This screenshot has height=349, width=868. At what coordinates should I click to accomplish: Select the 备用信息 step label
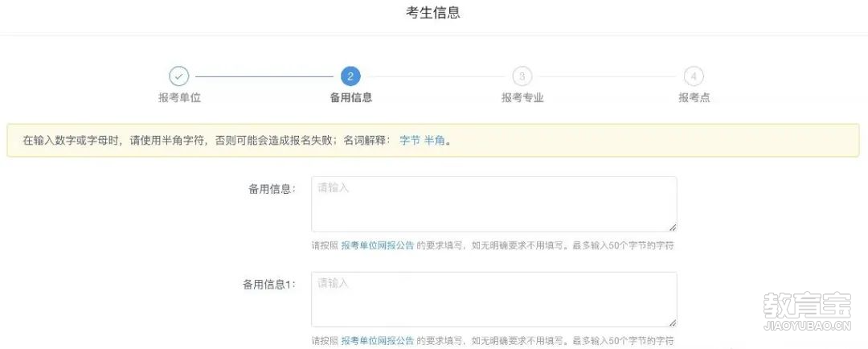click(x=351, y=98)
